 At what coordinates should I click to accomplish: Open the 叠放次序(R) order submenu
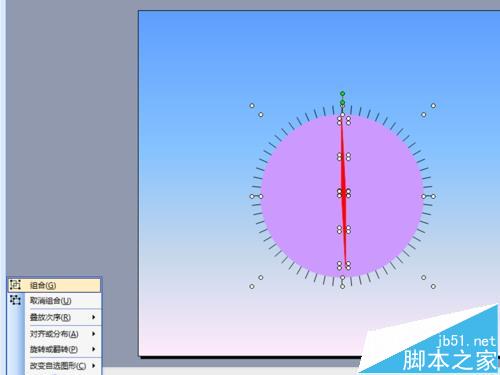click(x=54, y=317)
